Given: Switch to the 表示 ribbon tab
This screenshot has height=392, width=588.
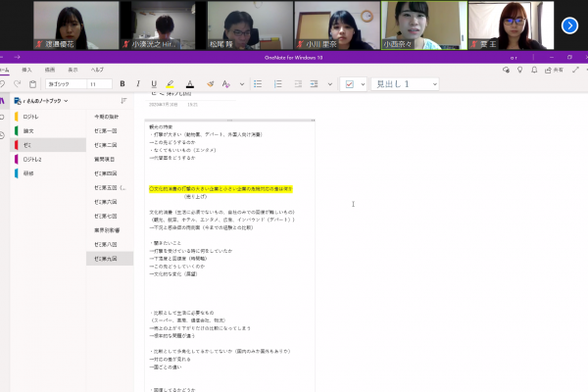Looking at the screenshot, I should point(73,70).
